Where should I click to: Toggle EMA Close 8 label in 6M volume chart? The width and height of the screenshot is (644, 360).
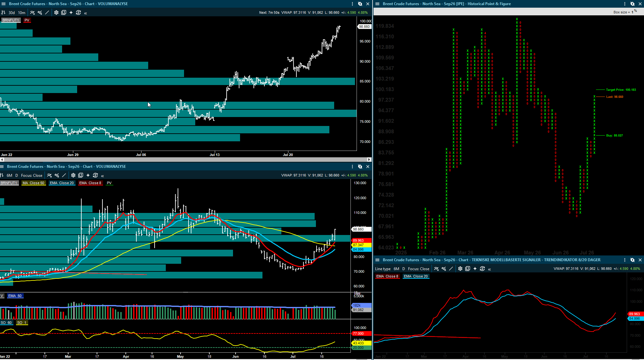90,183
